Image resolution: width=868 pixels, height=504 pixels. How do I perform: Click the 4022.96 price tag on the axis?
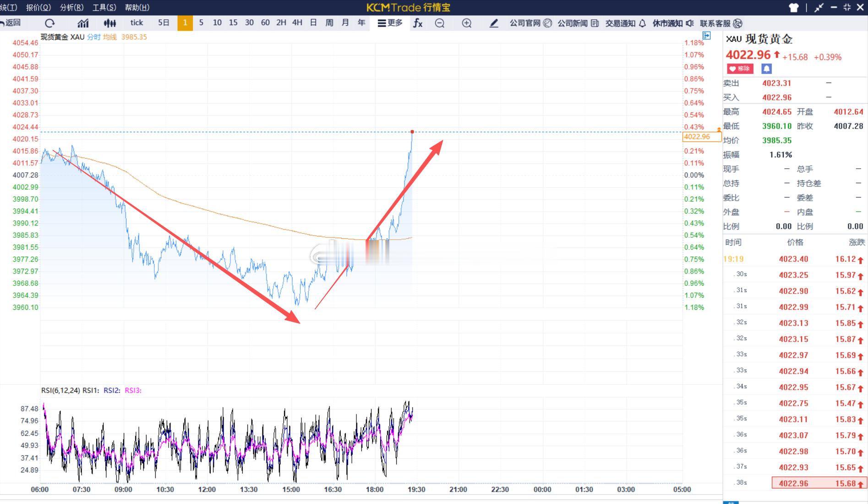[702, 137]
